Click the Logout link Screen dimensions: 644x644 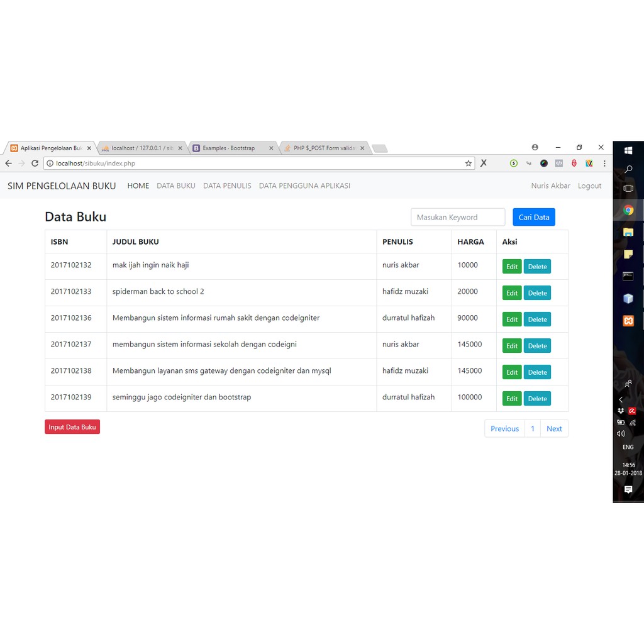pos(589,186)
